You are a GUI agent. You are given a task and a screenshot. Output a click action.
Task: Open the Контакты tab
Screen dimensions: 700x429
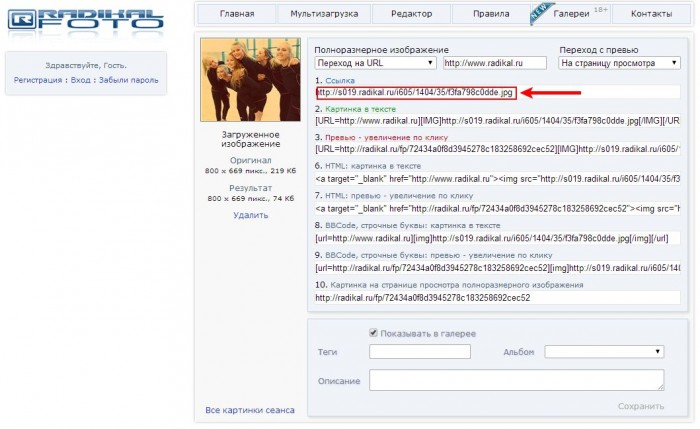pos(651,14)
